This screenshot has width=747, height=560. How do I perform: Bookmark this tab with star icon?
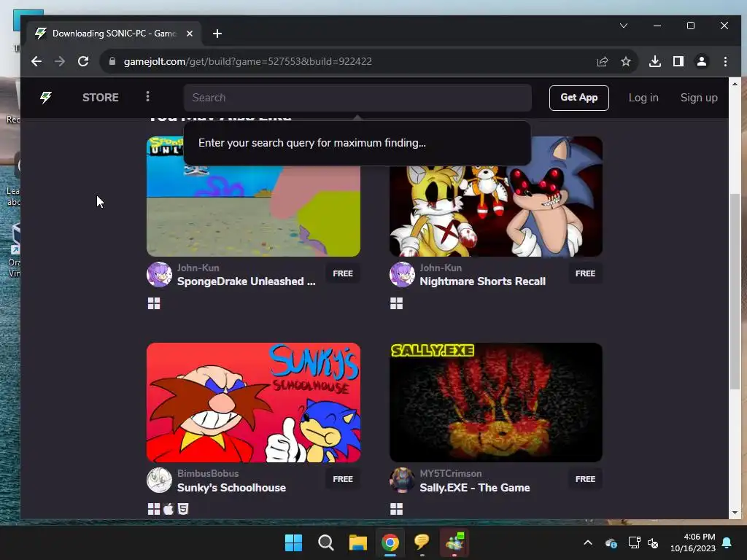(x=626, y=61)
